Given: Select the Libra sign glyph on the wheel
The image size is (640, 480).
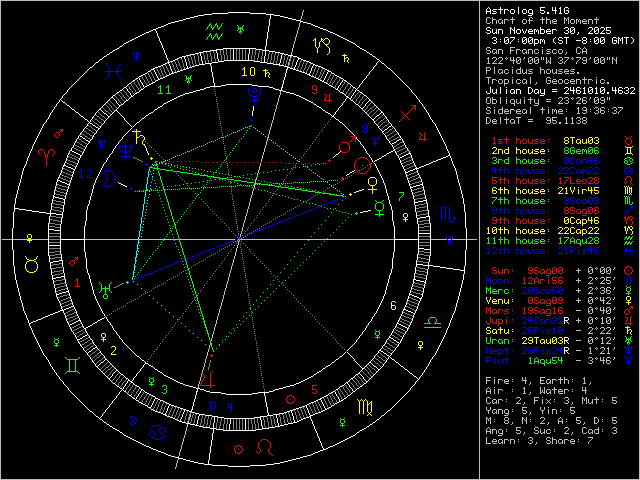Looking at the screenshot, I should (x=432, y=323).
